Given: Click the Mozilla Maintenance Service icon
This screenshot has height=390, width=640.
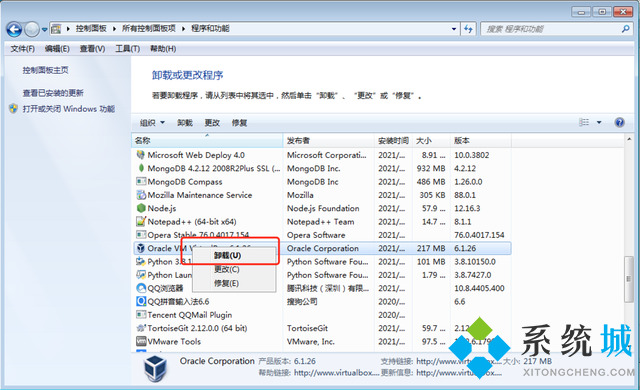Looking at the screenshot, I should (141, 195).
